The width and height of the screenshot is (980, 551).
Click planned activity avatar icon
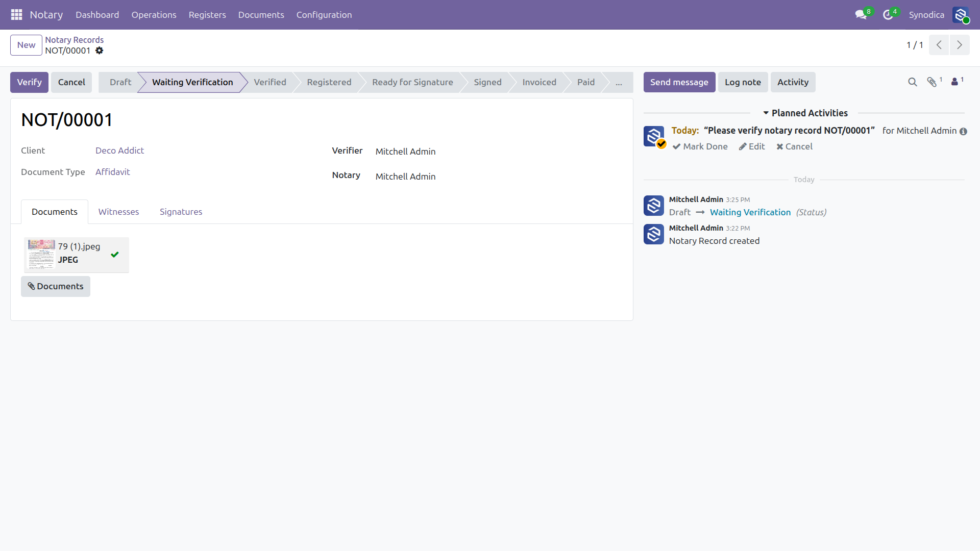[x=654, y=136]
